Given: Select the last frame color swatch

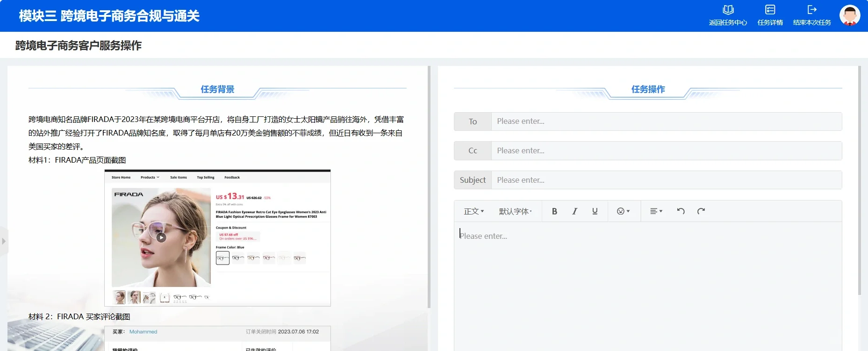Looking at the screenshot, I should point(300,258).
